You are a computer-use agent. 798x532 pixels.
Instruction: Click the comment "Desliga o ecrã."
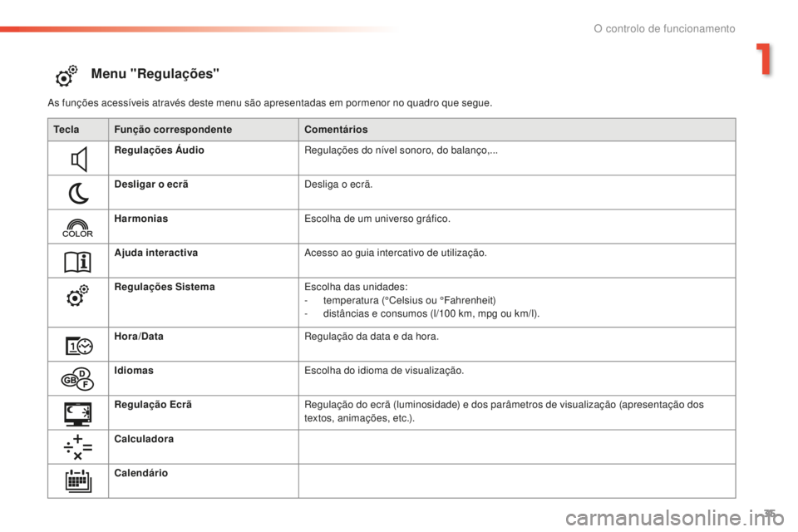click(x=338, y=185)
